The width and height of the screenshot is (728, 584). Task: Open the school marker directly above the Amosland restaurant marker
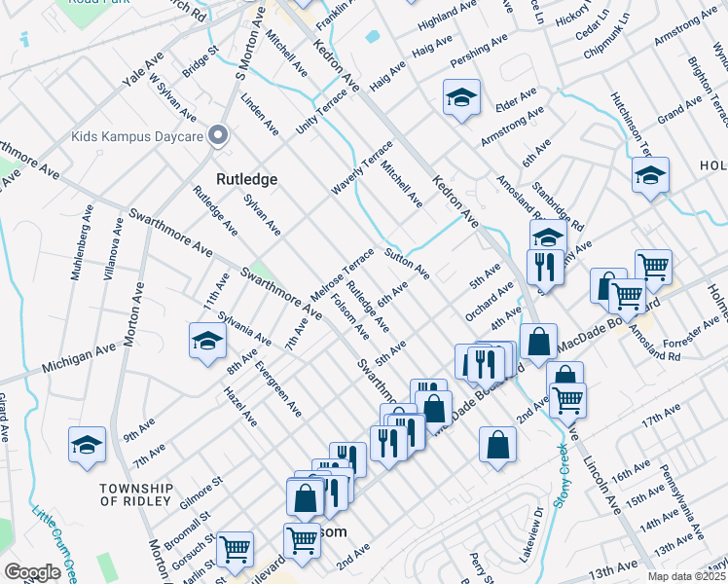[x=548, y=235]
